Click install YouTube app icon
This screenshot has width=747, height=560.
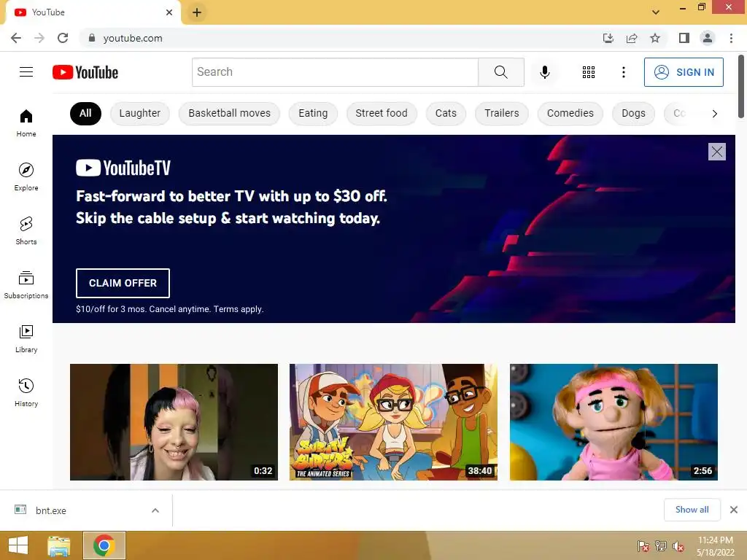tap(608, 38)
